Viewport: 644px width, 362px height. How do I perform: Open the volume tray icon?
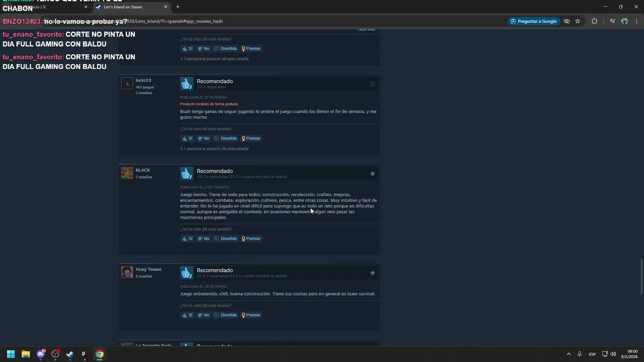pos(613,354)
